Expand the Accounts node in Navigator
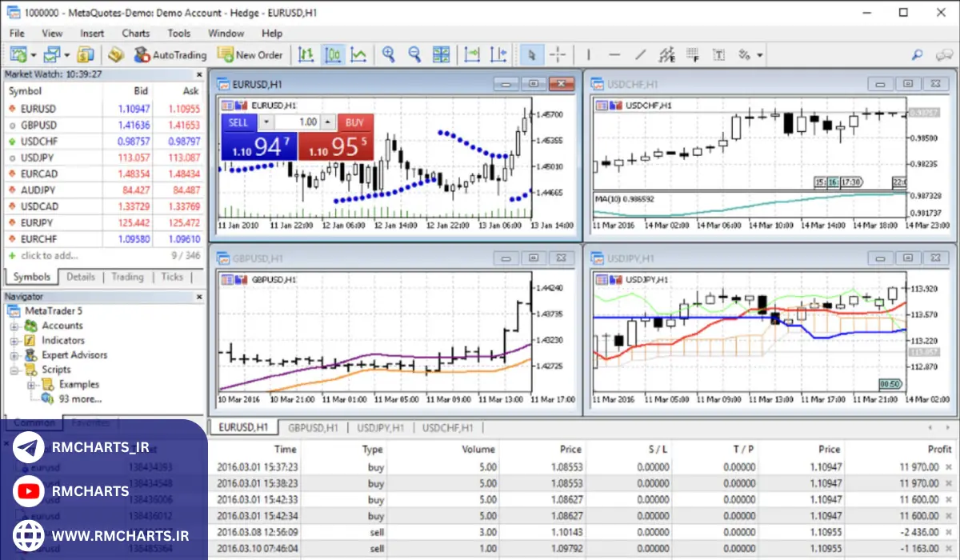960x560 pixels. (14, 326)
